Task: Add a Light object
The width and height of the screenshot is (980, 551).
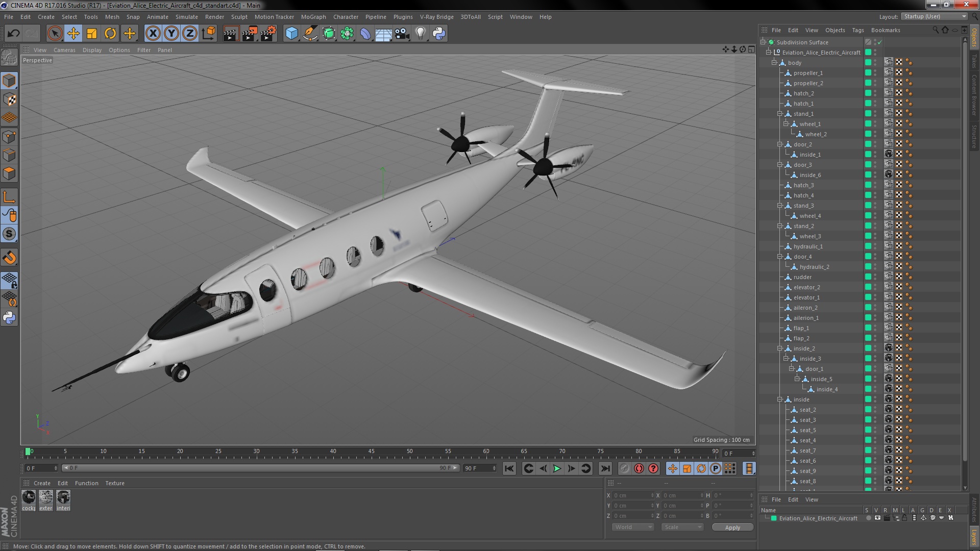Action: pos(421,34)
